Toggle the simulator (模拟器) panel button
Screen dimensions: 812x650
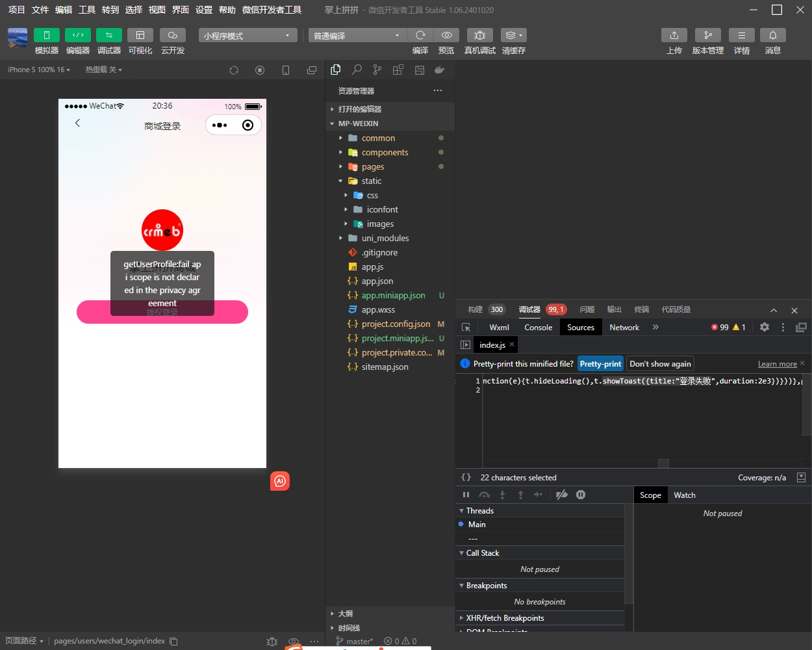coord(47,35)
